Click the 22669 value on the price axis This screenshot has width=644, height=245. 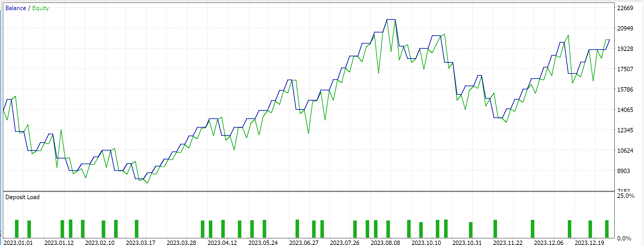pyautogui.click(x=625, y=8)
